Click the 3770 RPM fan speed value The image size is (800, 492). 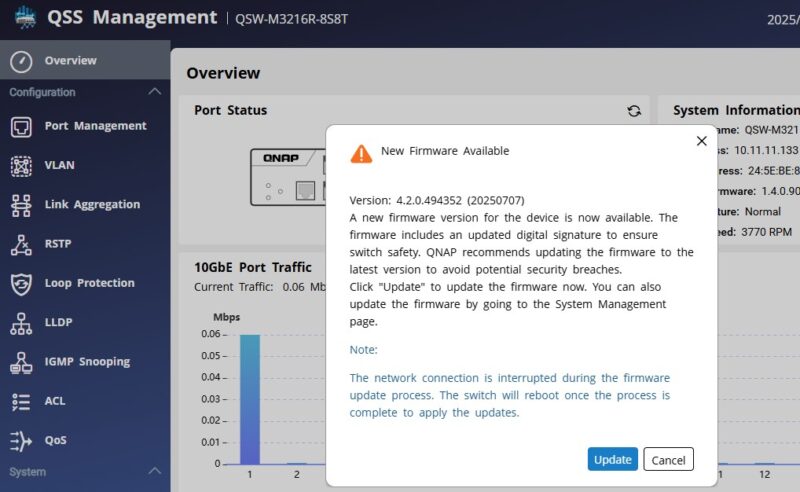(x=766, y=232)
